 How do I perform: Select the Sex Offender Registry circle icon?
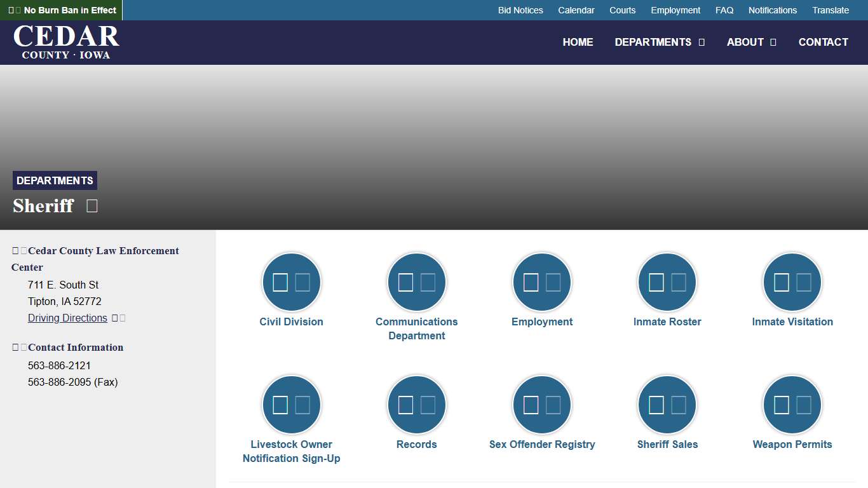[x=542, y=405]
